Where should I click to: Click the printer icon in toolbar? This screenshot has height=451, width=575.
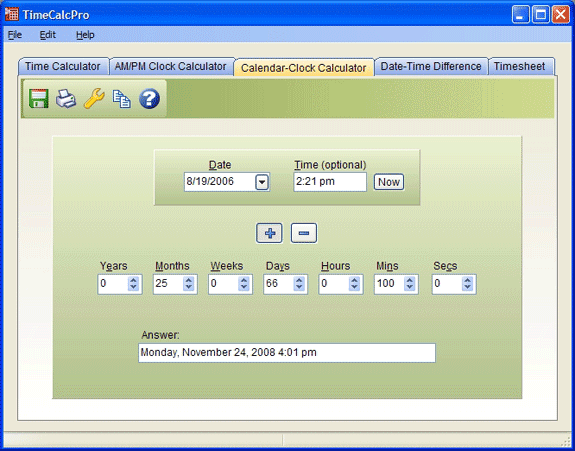coord(66,99)
